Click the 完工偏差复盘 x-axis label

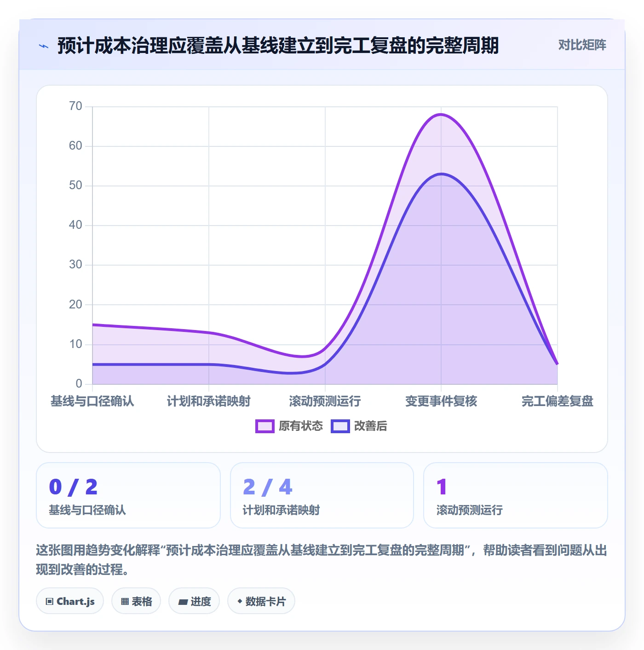558,401
